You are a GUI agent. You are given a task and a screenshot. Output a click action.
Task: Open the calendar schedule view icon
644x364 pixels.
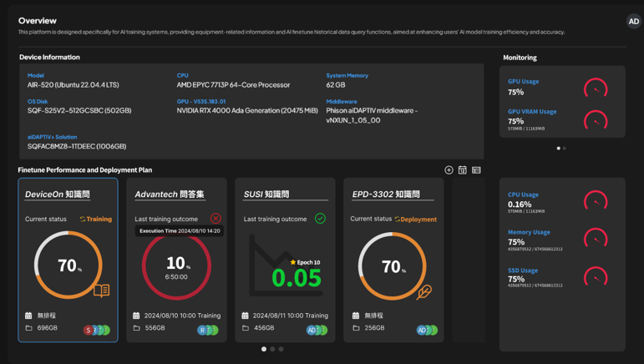[462, 170]
